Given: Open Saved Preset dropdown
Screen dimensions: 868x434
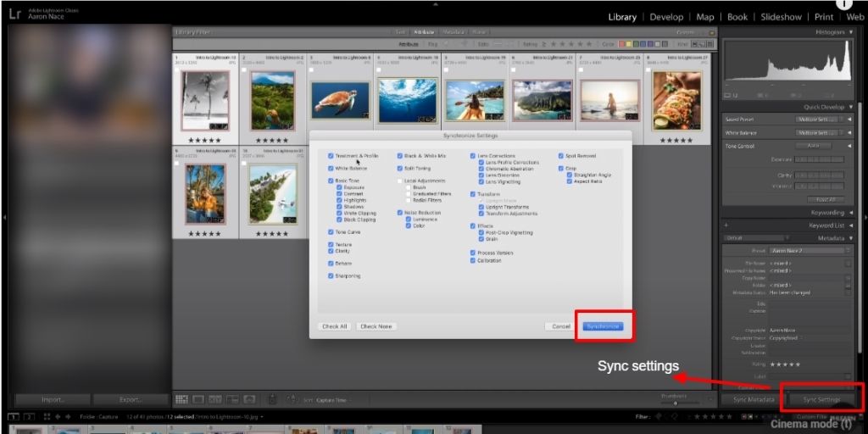Looking at the screenshot, I should tap(818, 120).
